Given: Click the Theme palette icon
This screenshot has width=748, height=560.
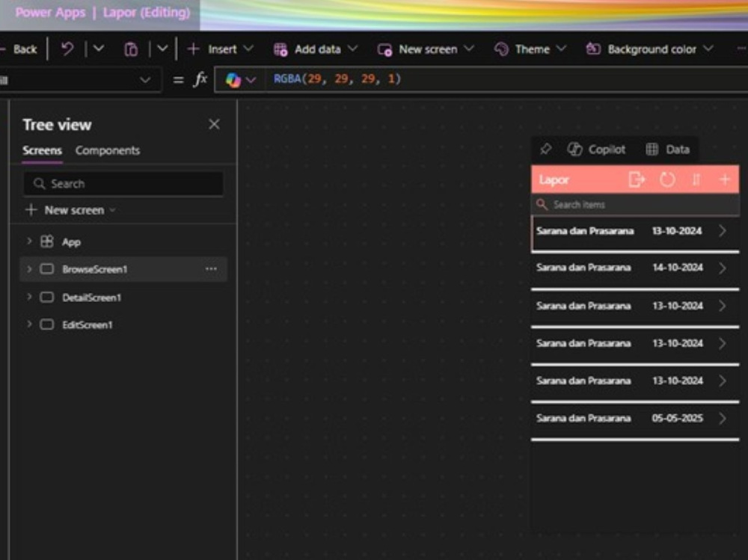Looking at the screenshot, I should point(501,49).
